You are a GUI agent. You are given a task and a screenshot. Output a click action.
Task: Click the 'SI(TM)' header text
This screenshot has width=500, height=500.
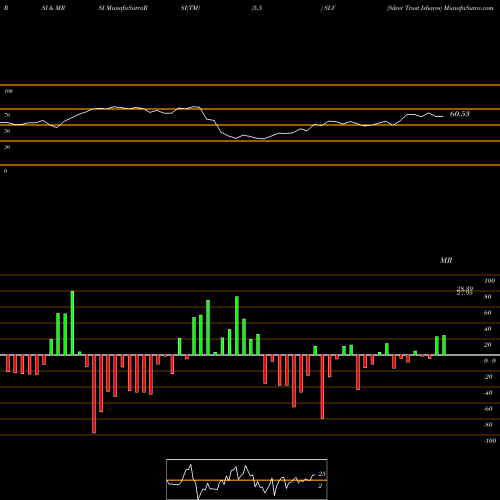[x=190, y=8]
